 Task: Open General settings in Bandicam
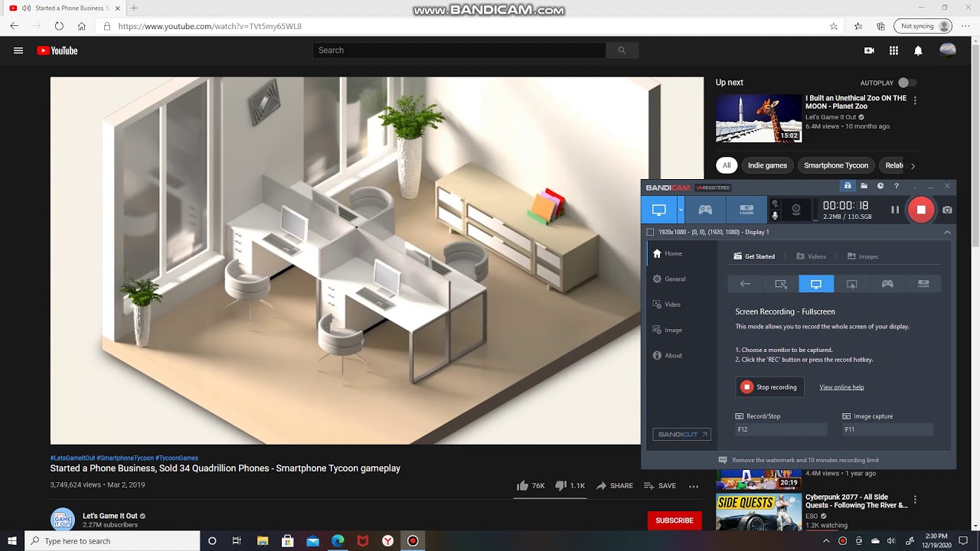668,279
